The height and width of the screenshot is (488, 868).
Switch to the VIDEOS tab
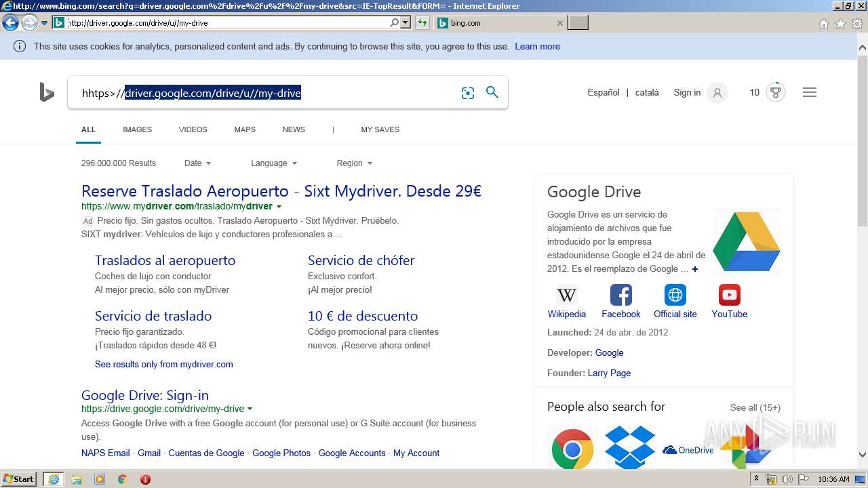pyautogui.click(x=193, y=129)
